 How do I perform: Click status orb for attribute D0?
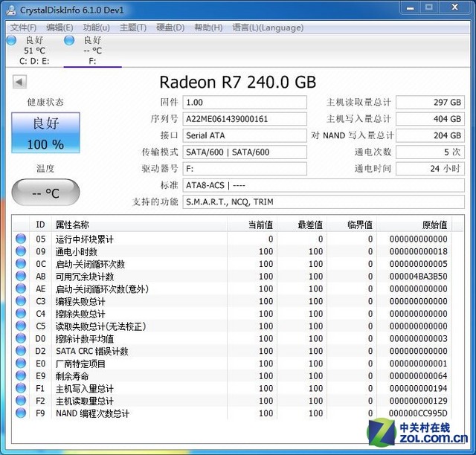[21, 338]
